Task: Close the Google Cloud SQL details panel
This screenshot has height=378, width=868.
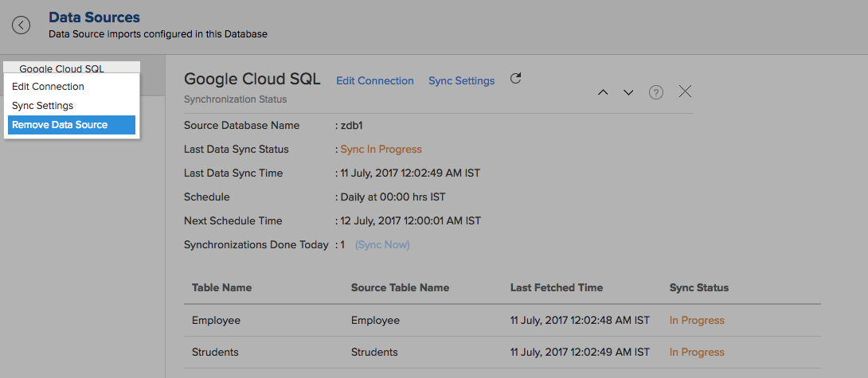Action: (686, 92)
